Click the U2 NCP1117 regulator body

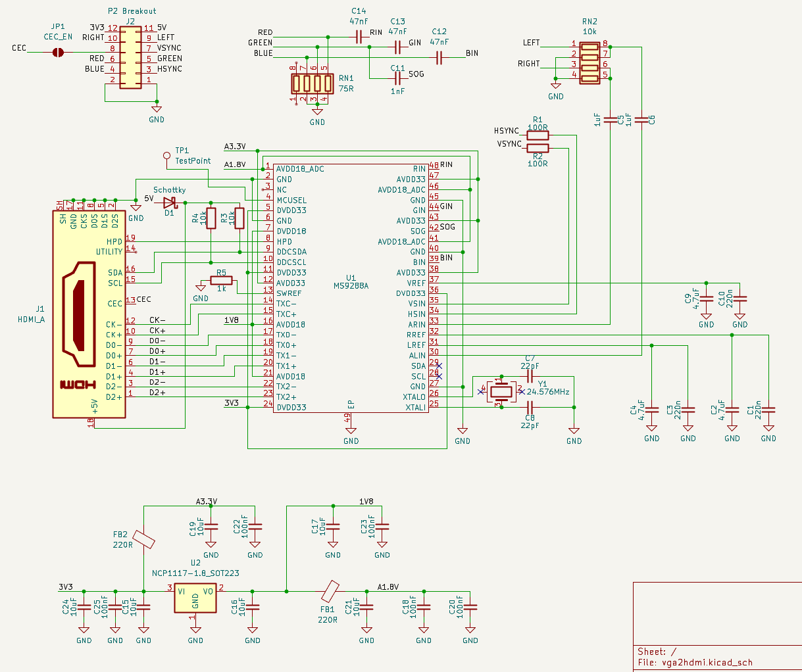[195, 598]
